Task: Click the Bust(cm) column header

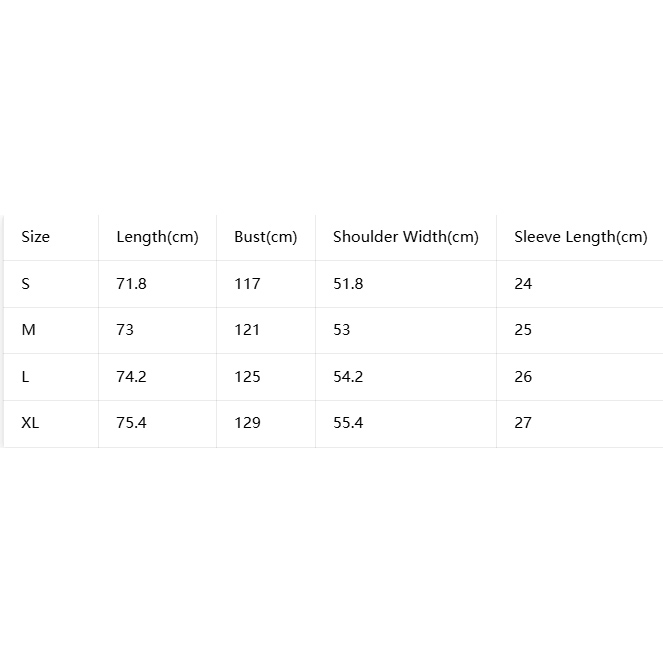Action: (x=266, y=237)
